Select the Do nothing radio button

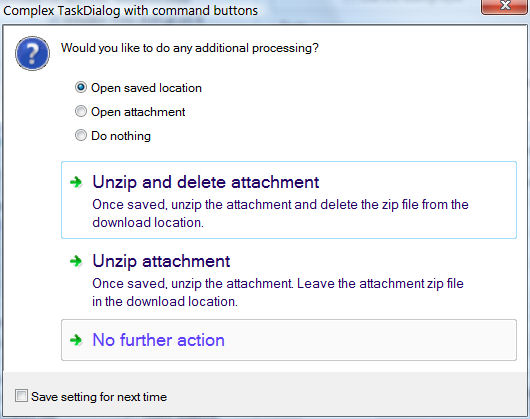point(81,135)
